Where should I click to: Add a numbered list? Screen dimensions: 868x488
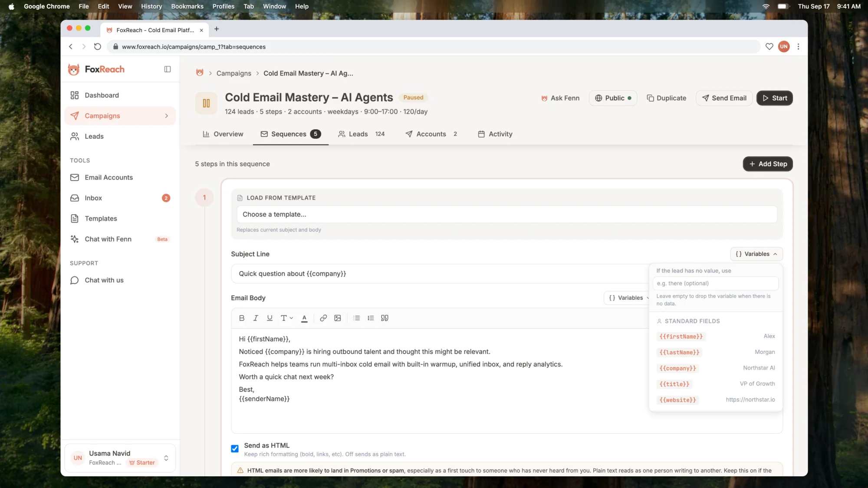[371, 318]
